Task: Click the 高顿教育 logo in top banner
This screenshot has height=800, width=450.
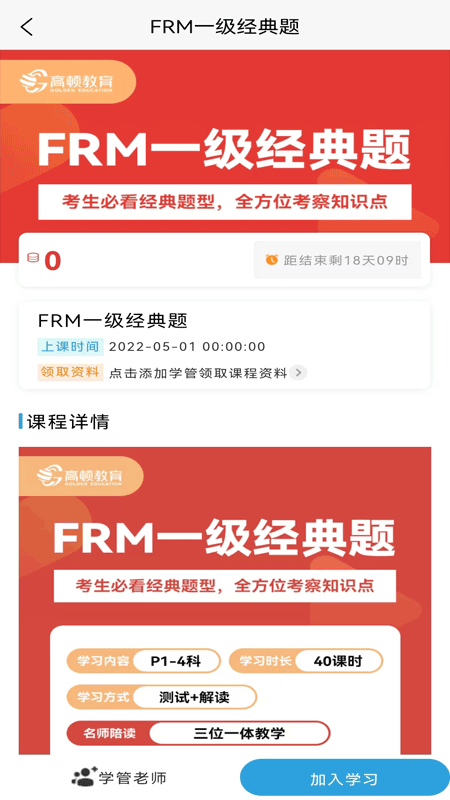Action: pos(66,82)
